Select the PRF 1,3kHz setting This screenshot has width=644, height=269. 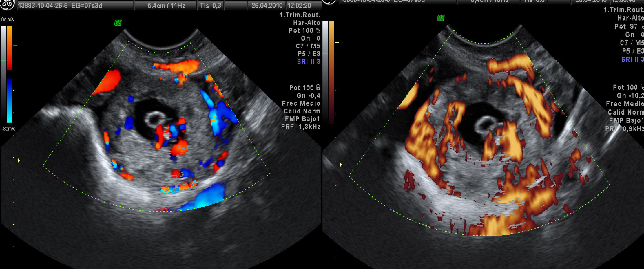pyautogui.click(x=300, y=127)
